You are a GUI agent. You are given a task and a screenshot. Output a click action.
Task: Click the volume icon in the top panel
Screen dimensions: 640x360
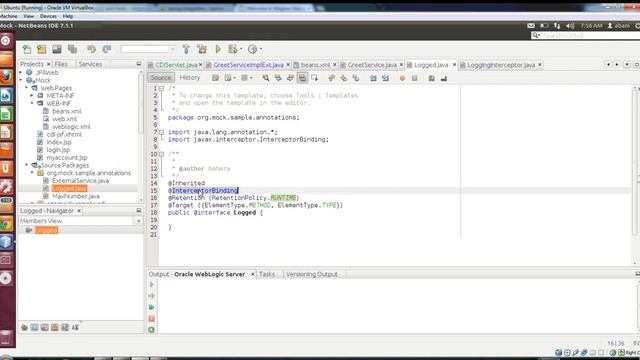coord(570,26)
